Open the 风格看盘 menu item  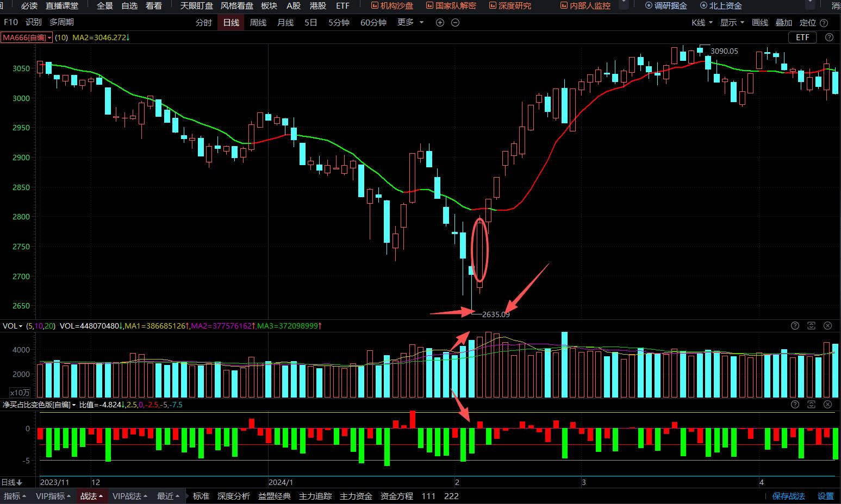click(237, 5)
